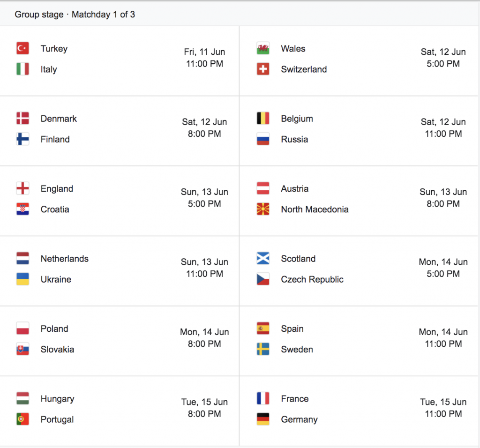480x448 pixels.
Task: Open the Italy team name link
Action: pyautogui.click(x=49, y=69)
